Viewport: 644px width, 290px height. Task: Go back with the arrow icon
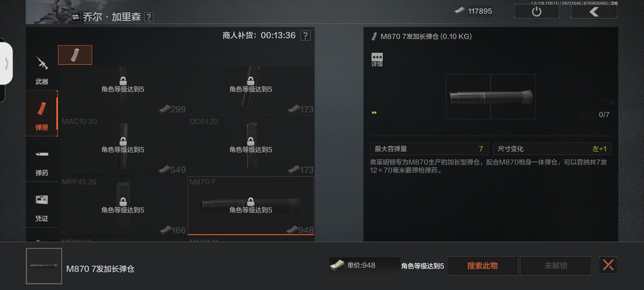pos(594,12)
